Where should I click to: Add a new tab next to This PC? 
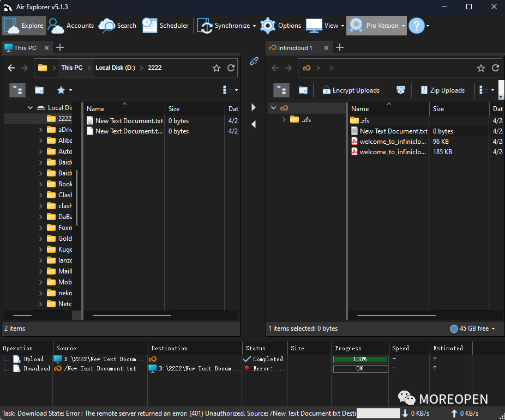coord(60,47)
